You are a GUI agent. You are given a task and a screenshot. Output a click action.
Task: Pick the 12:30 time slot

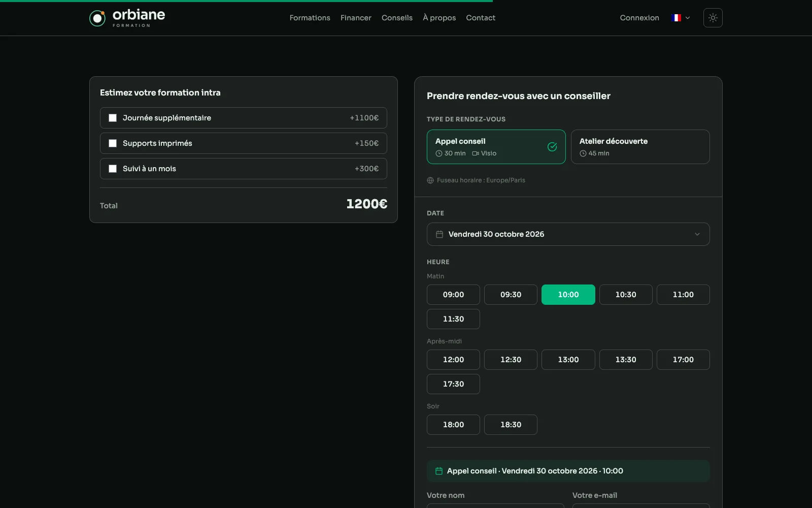tap(511, 360)
